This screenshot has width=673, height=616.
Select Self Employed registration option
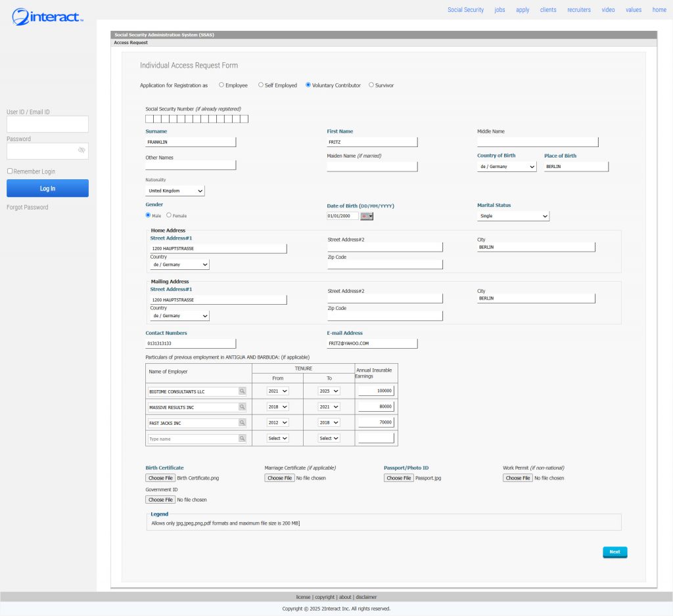click(260, 85)
